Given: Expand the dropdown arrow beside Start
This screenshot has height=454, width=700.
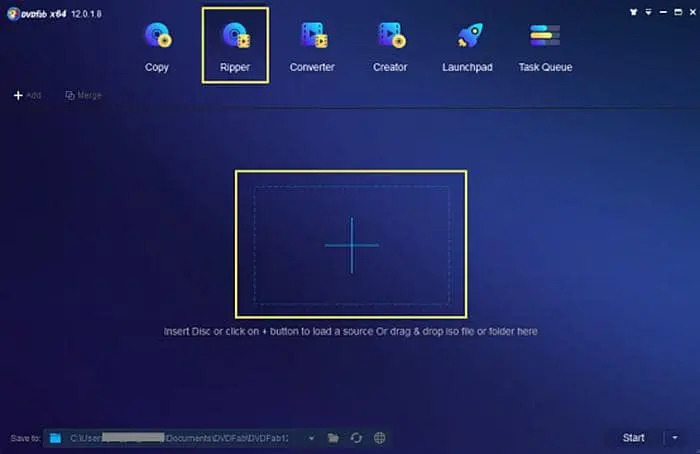Looking at the screenshot, I should tap(675, 438).
